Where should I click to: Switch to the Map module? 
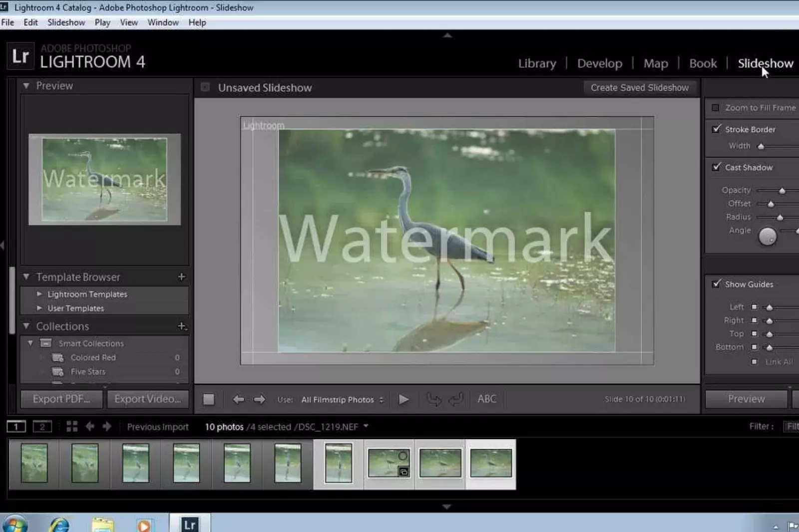(656, 63)
